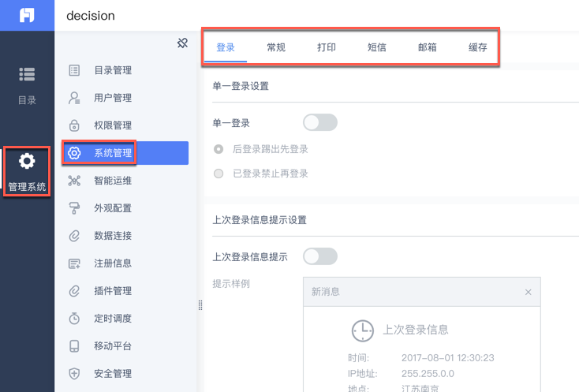Select 后登录踢出先登录 radio option
The height and width of the screenshot is (392, 579).
click(x=219, y=149)
